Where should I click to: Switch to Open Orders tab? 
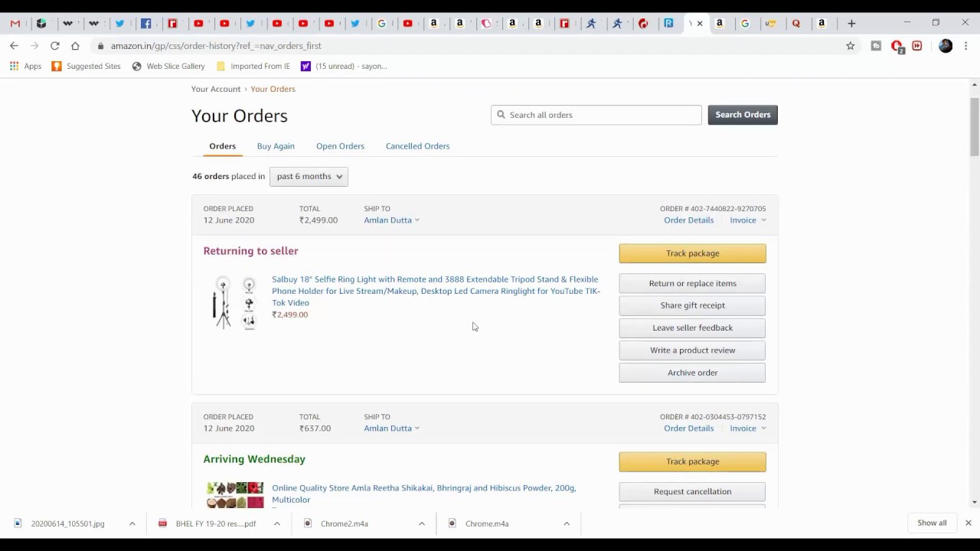point(340,146)
